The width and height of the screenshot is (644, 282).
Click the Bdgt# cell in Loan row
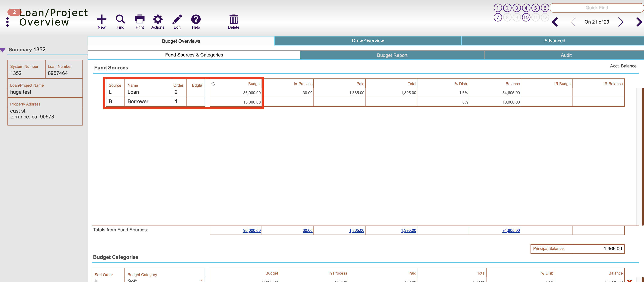point(195,92)
